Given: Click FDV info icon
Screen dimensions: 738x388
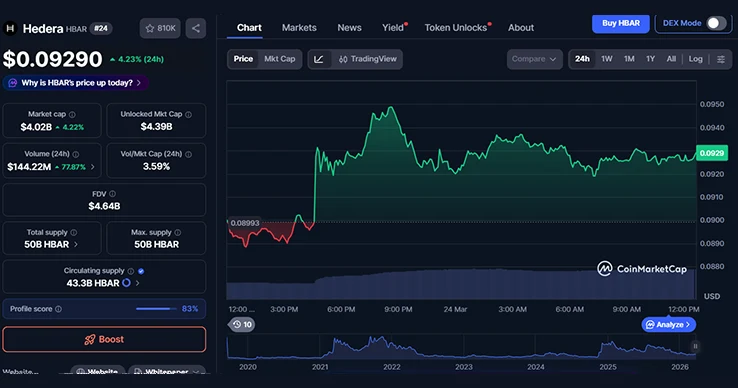Looking at the screenshot, I should pos(112,194).
